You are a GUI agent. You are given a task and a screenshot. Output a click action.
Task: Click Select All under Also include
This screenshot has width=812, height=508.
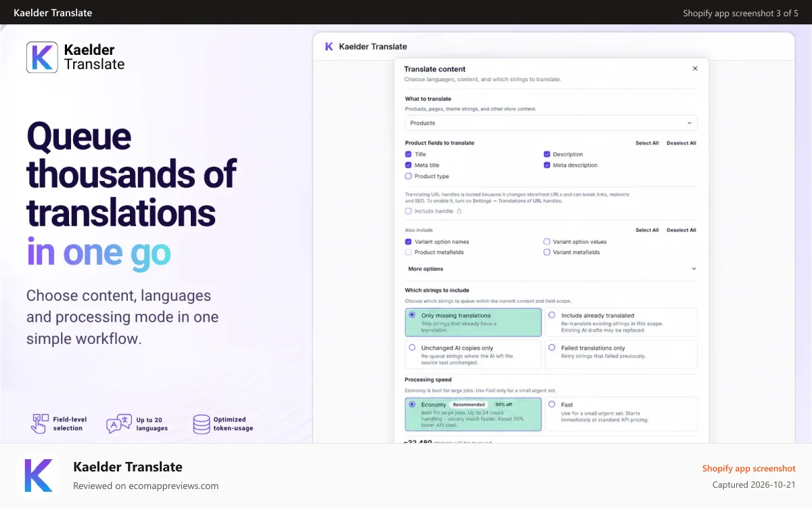click(x=647, y=230)
